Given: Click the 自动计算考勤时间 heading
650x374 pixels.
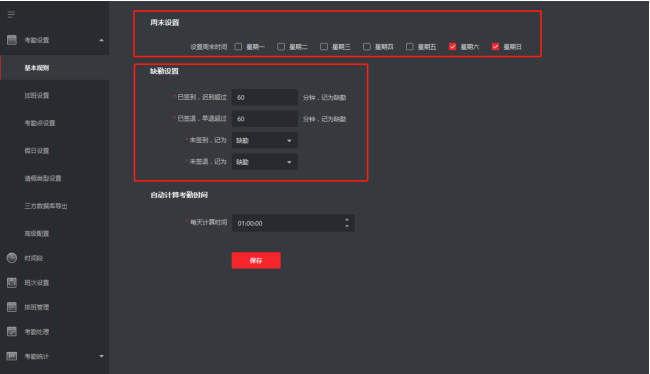Looking at the screenshot, I should tap(179, 195).
